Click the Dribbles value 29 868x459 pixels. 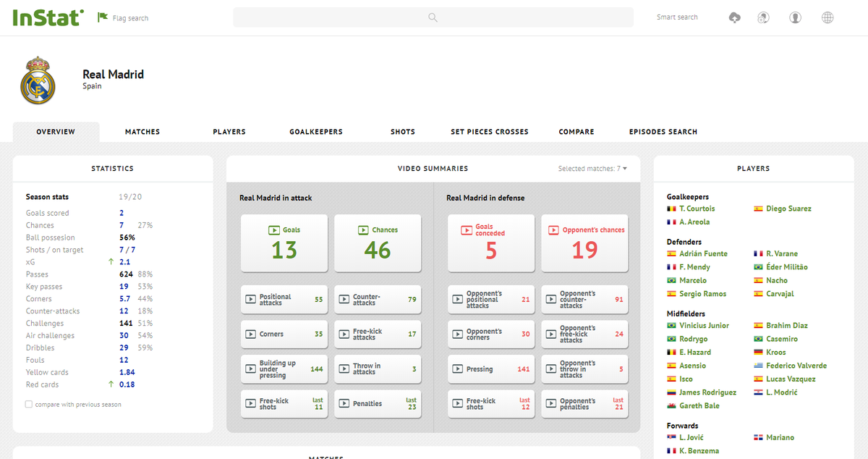pyautogui.click(x=124, y=348)
